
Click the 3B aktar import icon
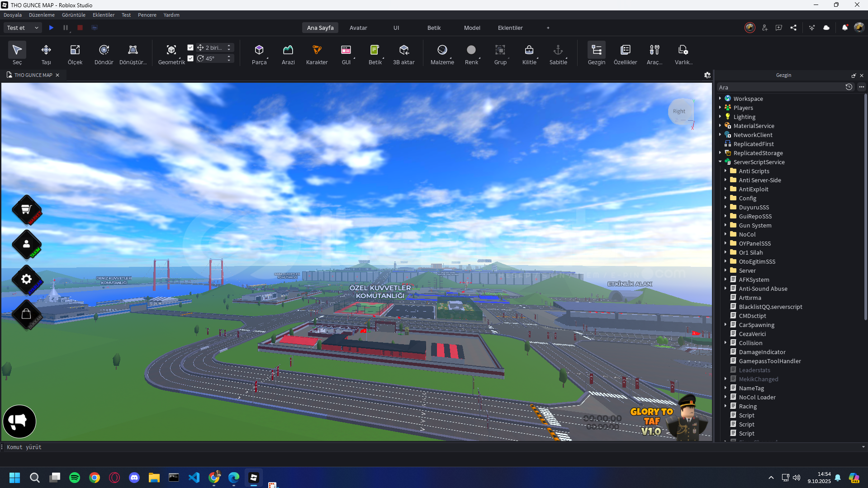click(x=404, y=50)
